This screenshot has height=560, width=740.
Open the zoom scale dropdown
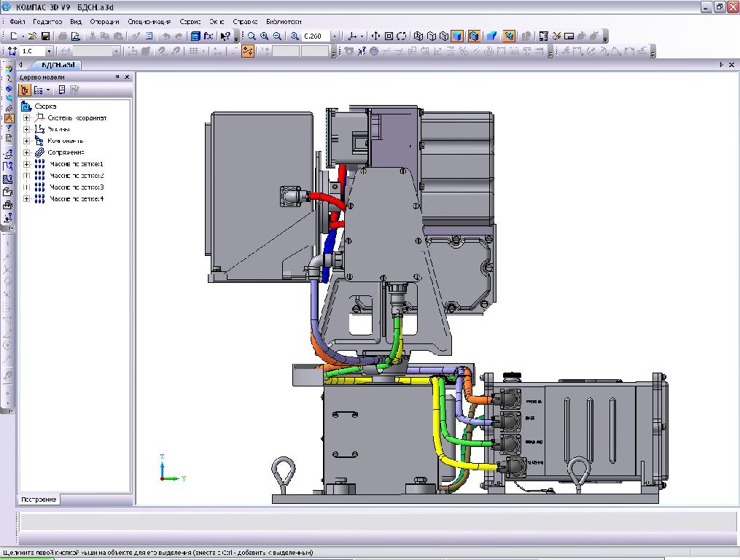tap(335, 36)
